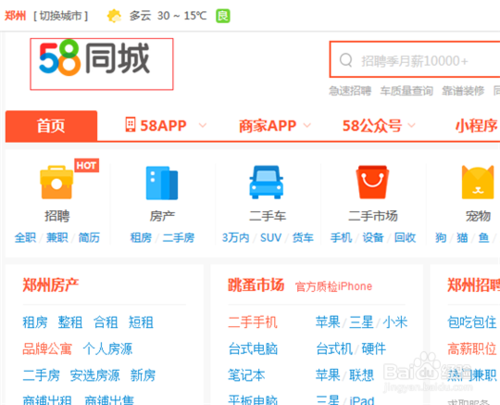Open 简历 under 招聘

(x=89, y=238)
